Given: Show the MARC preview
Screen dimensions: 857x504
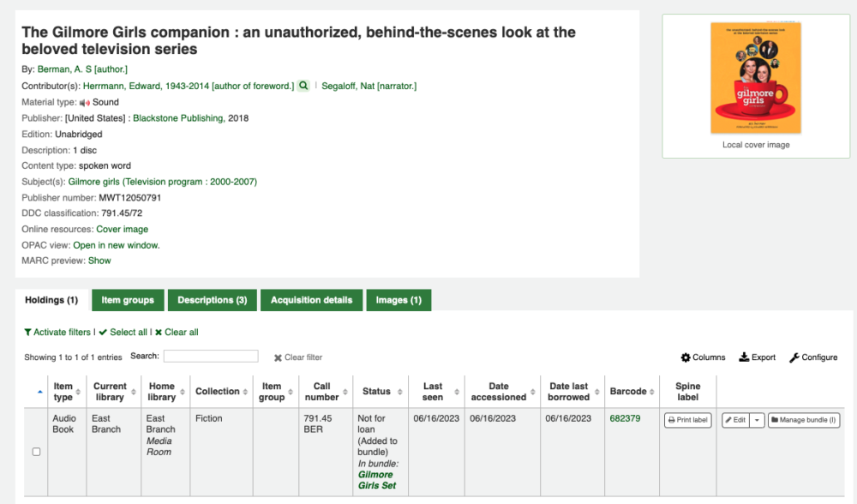Looking at the screenshot, I should 99,261.
